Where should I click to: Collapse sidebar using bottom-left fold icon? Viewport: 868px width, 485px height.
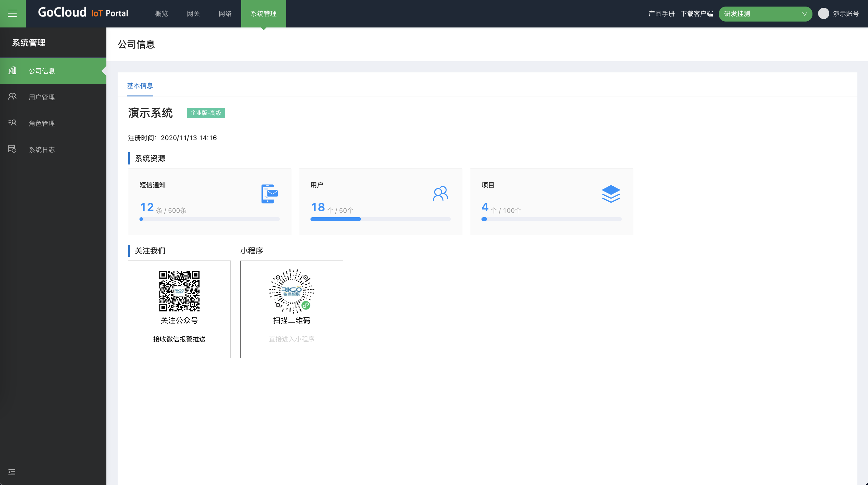pyautogui.click(x=12, y=472)
